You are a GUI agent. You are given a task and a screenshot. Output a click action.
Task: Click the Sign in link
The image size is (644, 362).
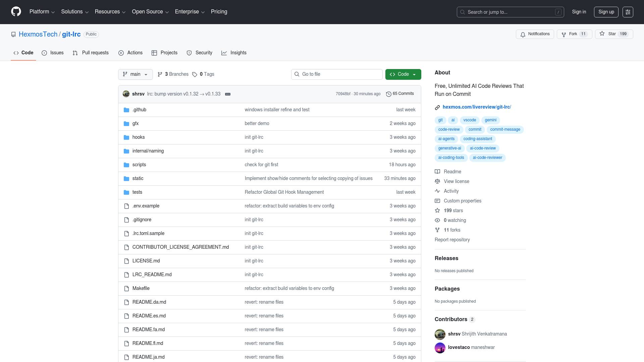pos(579,12)
